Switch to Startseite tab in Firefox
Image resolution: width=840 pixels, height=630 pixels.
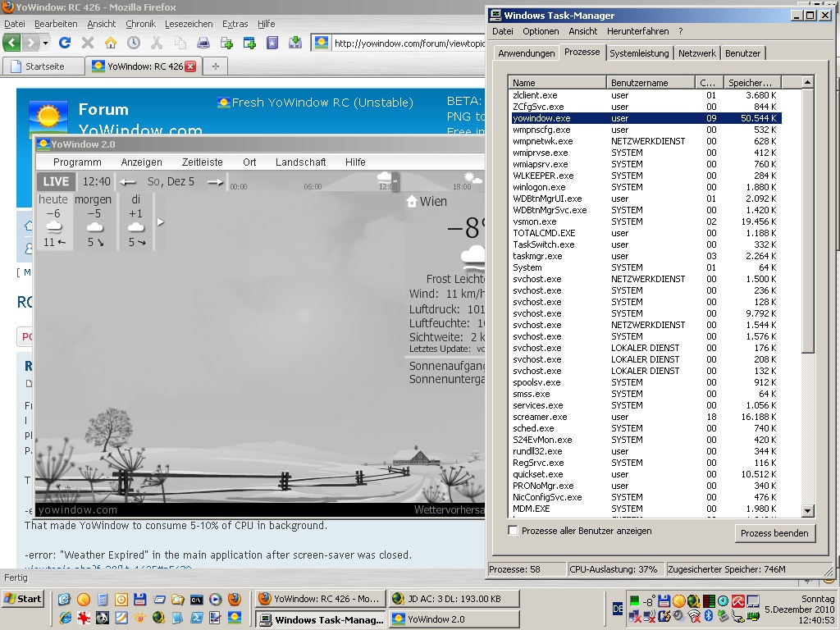click(44, 66)
